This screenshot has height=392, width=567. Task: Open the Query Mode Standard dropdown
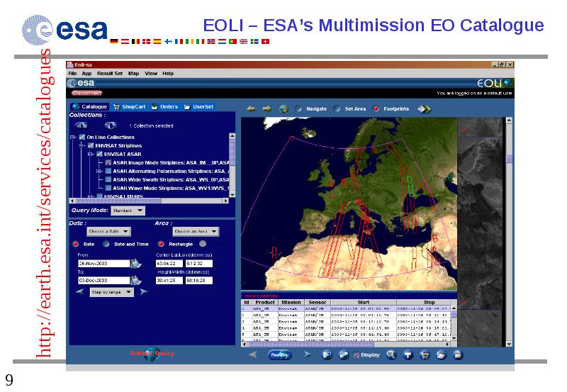pyautogui.click(x=128, y=211)
